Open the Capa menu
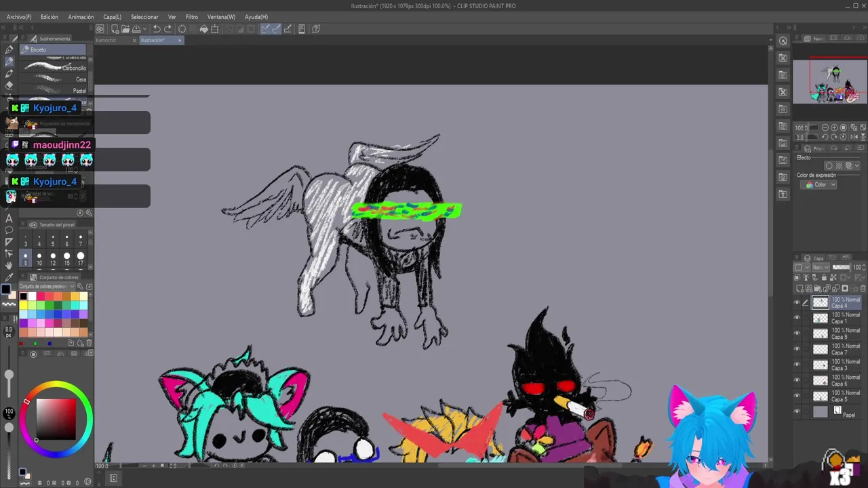The height and width of the screenshot is (488, 868). 113,17
